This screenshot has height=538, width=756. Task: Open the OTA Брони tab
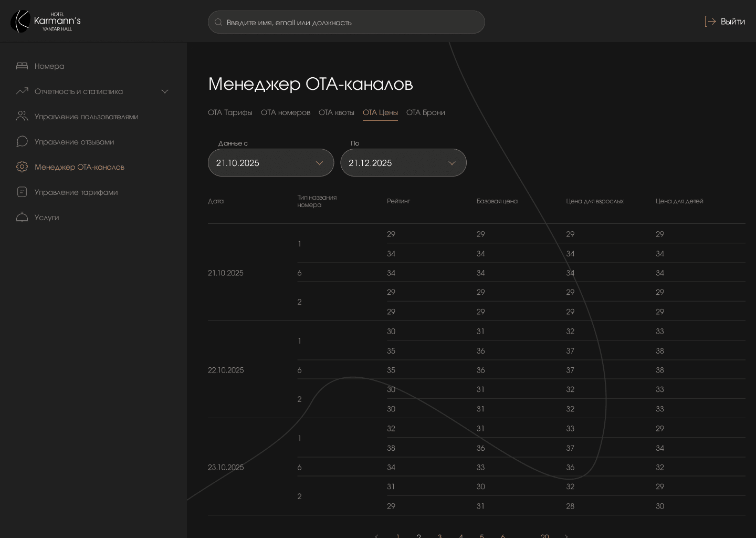pos(426,112)
